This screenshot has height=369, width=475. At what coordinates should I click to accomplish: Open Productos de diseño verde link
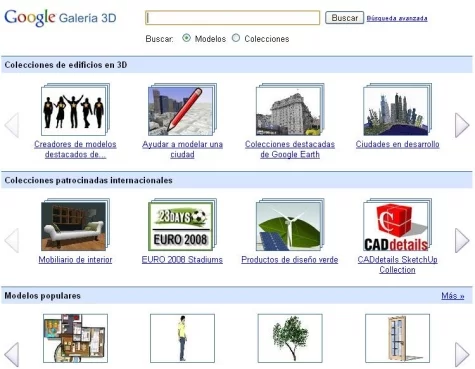click(x=290, y=260)
